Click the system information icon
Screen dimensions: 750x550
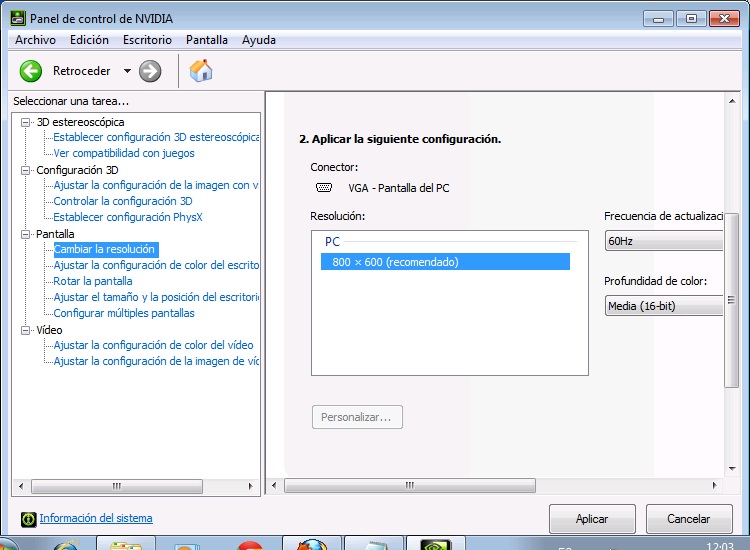[29, 518]
